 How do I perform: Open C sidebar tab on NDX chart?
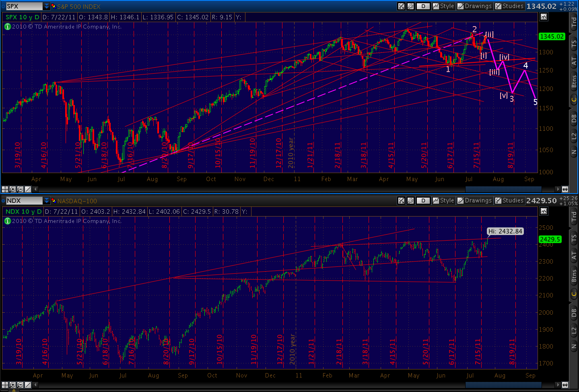click(x=574, y=294)
